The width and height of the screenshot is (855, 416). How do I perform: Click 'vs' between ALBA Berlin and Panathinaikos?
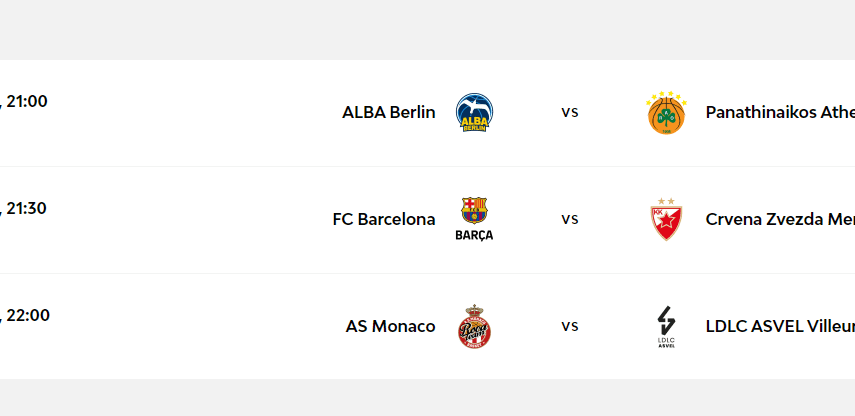click(570, 113)
